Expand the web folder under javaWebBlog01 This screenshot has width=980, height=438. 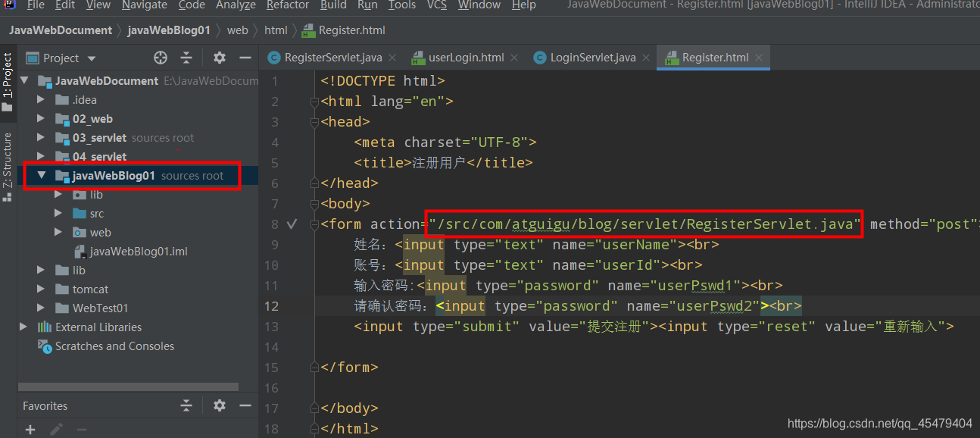click(59, 232)
